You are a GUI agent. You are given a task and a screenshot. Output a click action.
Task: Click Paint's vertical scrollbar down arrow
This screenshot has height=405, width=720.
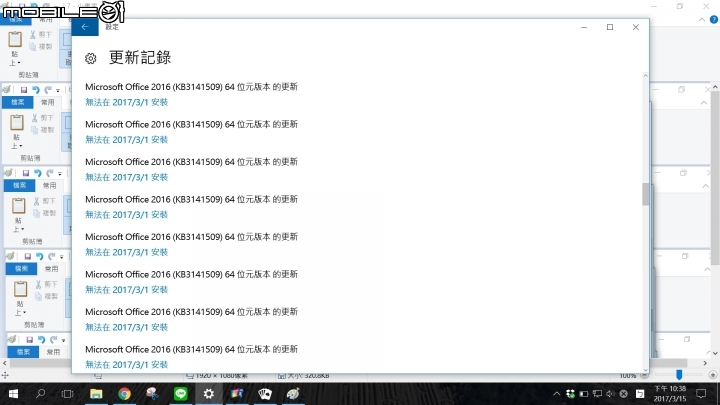[715, 354]
